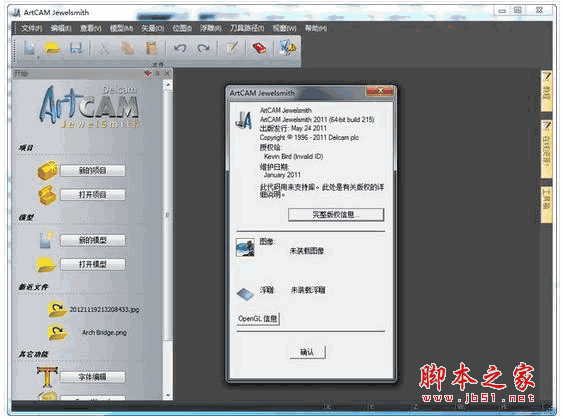
Task: Click the OpenGL 信息 button
Action: 258,318
